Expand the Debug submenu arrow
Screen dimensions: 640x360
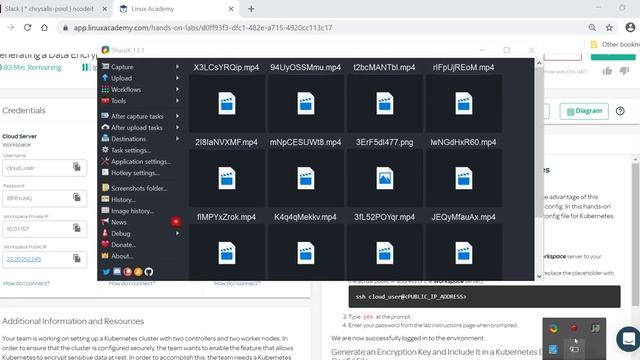[178, 233]
